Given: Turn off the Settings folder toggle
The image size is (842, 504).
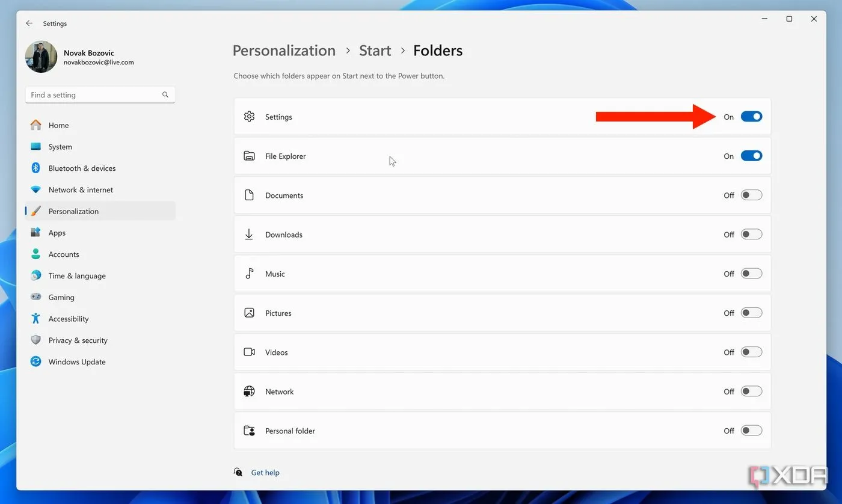Looking at the screenshot, I should point(751,117).
